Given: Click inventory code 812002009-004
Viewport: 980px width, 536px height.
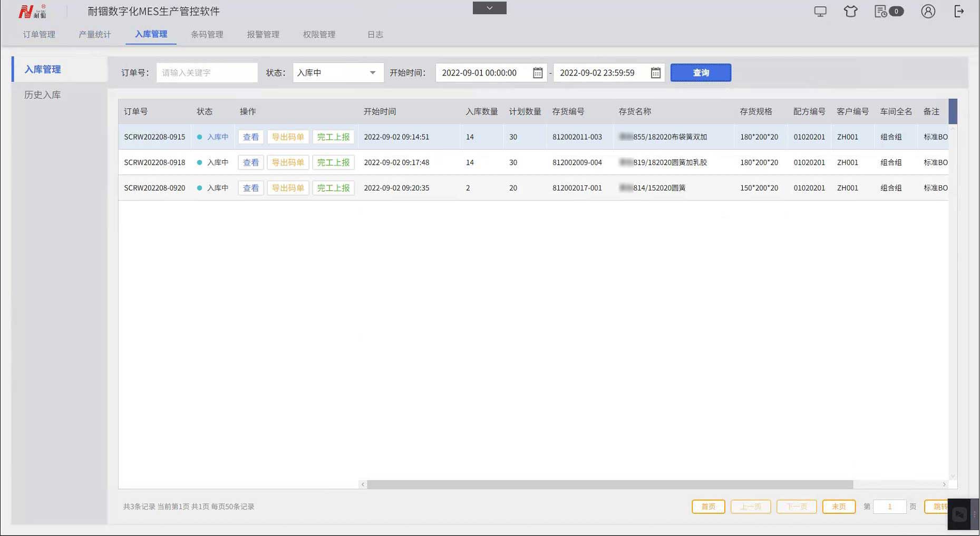Looking at the screenshot, I should click(577, 162).
